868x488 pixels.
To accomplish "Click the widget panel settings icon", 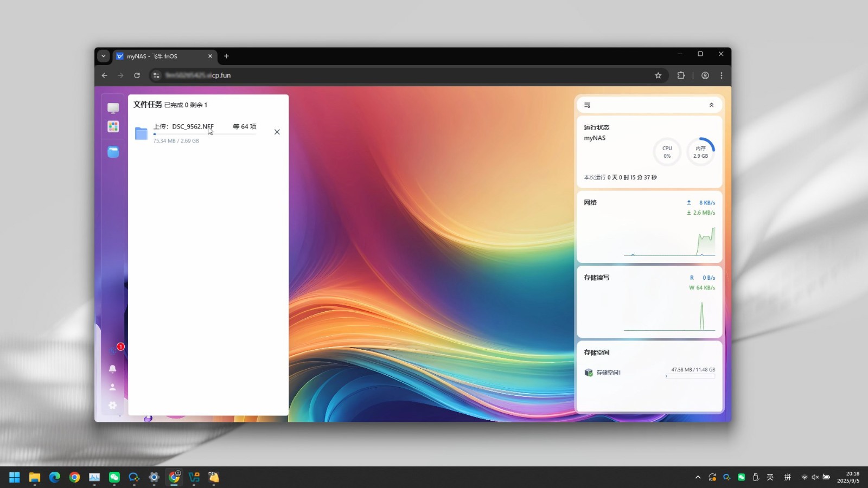I will pyautogui.click(x=587, y=105).
